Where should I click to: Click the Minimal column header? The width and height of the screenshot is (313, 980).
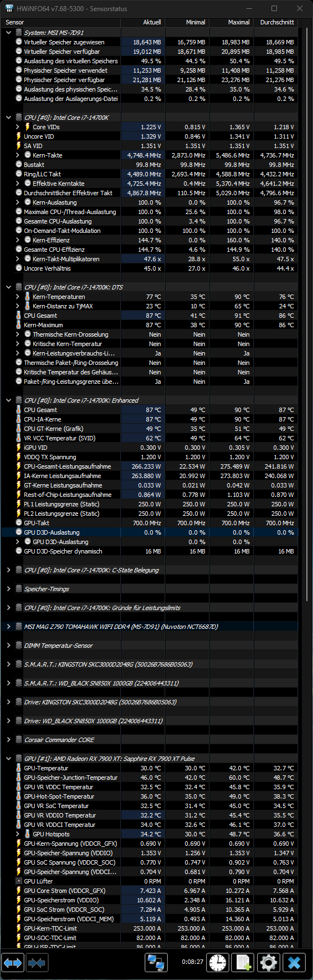pos(187,22)
